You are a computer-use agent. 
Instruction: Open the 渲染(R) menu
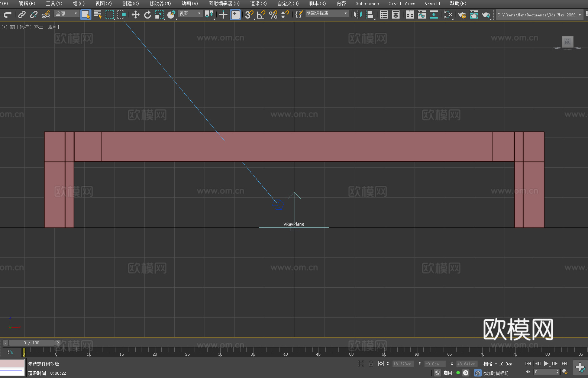[258, 3]
